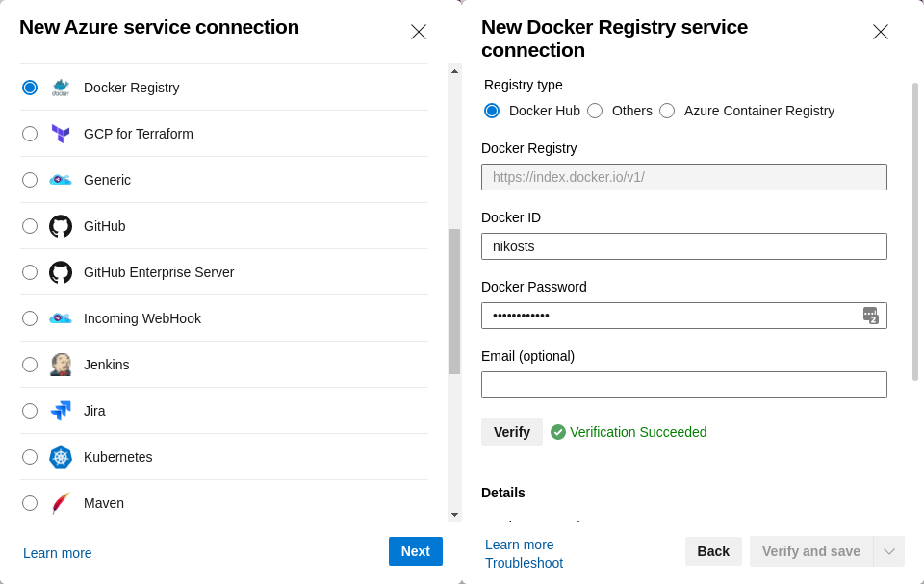Click the service list scroll down arrow
924x584 pixels.
pos(454,515)
